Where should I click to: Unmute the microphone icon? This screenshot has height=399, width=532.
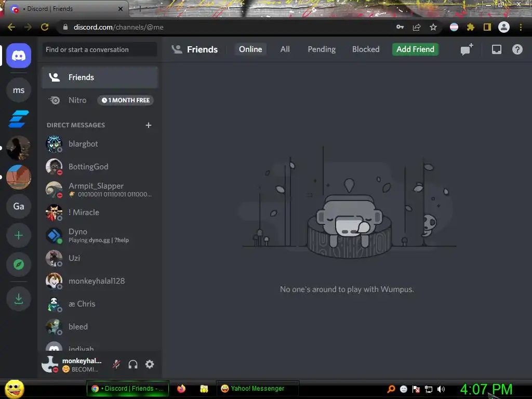coord(116,364)
